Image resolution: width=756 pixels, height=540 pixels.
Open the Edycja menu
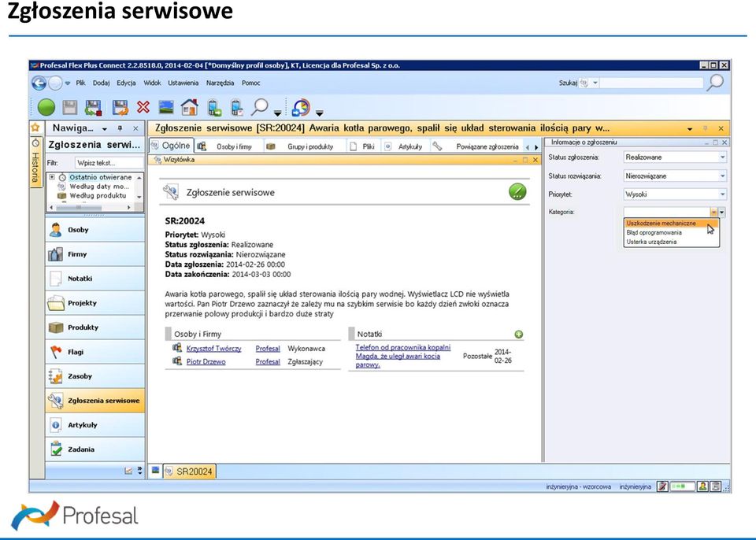click(x=126, y=83)
